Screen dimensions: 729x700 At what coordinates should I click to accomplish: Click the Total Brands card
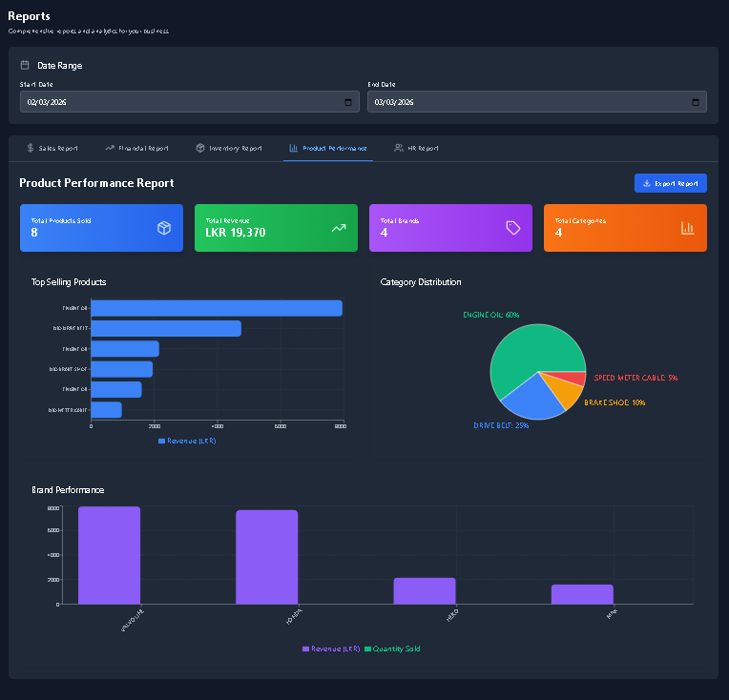(x=450, y=228)
